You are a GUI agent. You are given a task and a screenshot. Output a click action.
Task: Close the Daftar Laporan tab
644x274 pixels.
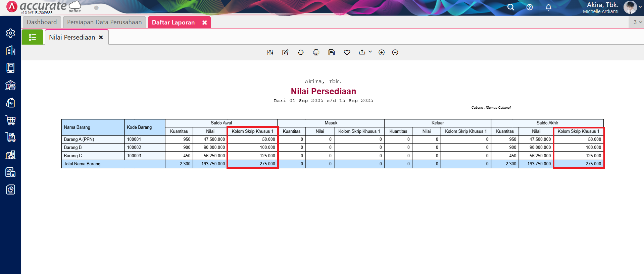point(204,22)
